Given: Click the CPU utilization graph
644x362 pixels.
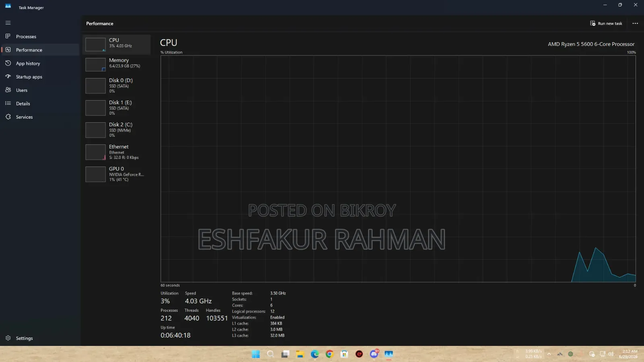Looking at the screenshot, I should (x=398, y=169).
